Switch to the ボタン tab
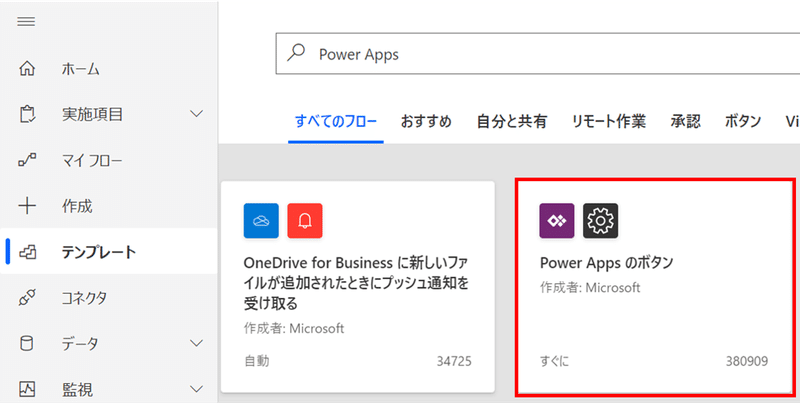This screenshot has height=403, width=800. [x=743, y=121]
